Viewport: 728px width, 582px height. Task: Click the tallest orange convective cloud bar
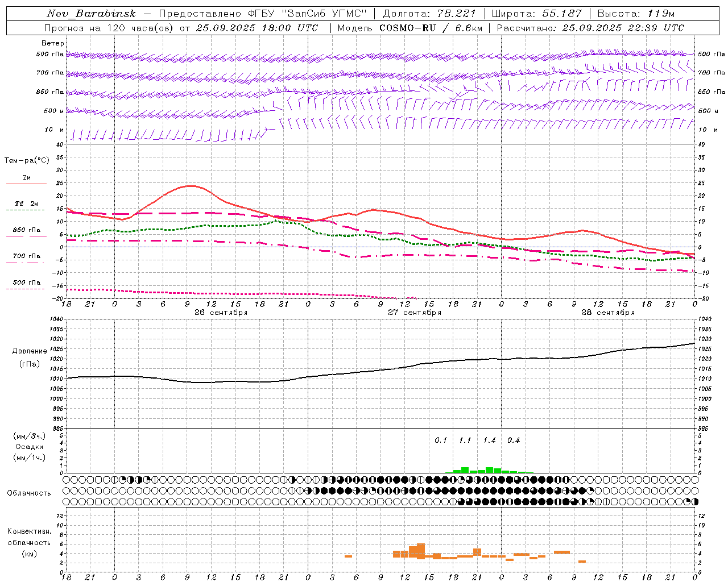click(x=421, y=551)
